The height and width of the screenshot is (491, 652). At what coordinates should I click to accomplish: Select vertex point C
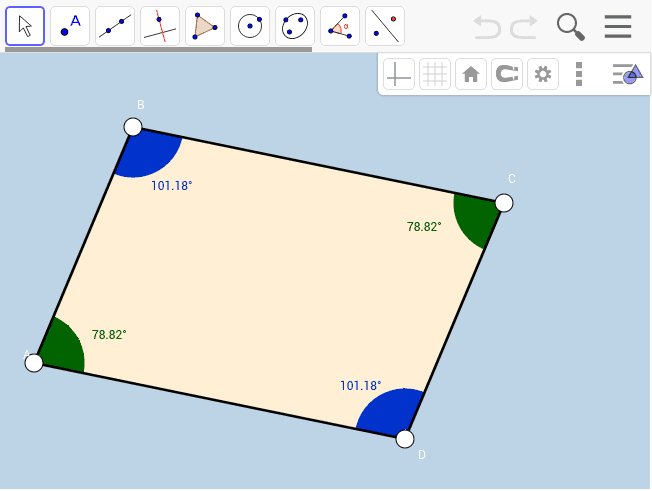click(504, 203)
